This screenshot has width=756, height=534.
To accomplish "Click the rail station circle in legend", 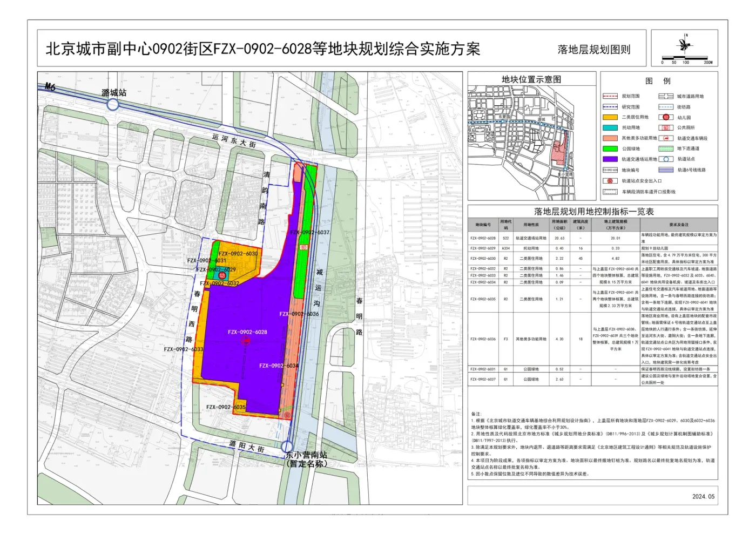I will click(x=666, y=159).
